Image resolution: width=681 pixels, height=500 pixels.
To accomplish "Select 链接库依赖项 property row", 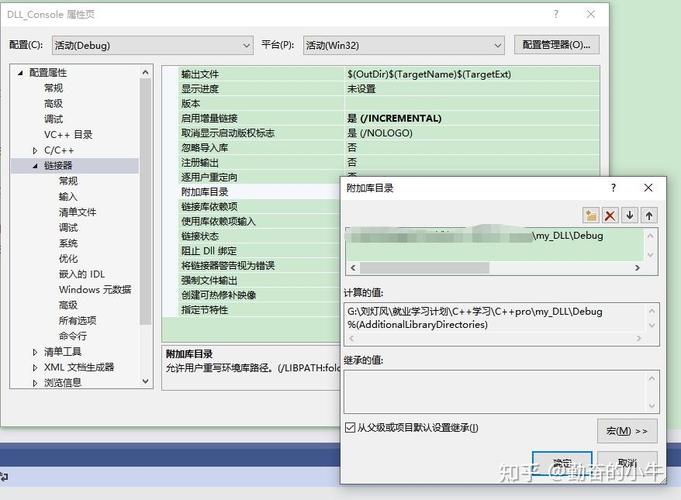I will tap(260, 207).
